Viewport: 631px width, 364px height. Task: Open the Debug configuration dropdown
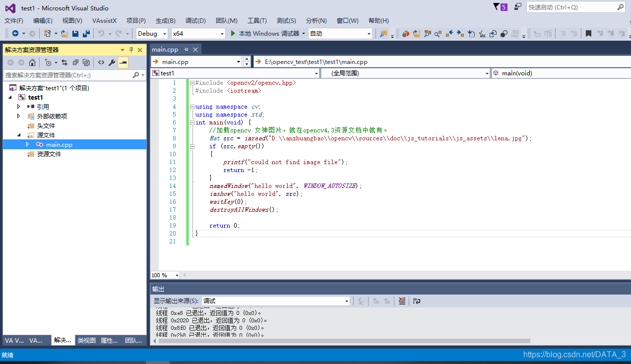[x=152, y=33]
